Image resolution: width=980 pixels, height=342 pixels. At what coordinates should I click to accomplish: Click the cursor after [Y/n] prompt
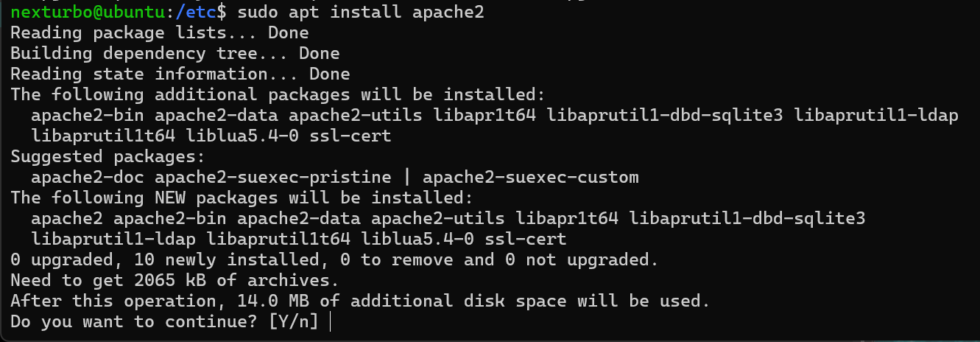331,322
